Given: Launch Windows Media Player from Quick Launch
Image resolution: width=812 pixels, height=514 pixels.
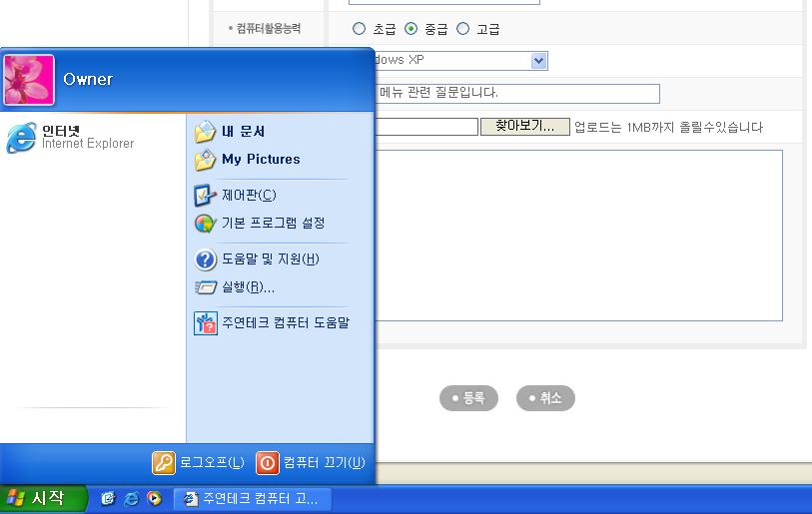Looking at the screenshot, I should tap(155, 499).
